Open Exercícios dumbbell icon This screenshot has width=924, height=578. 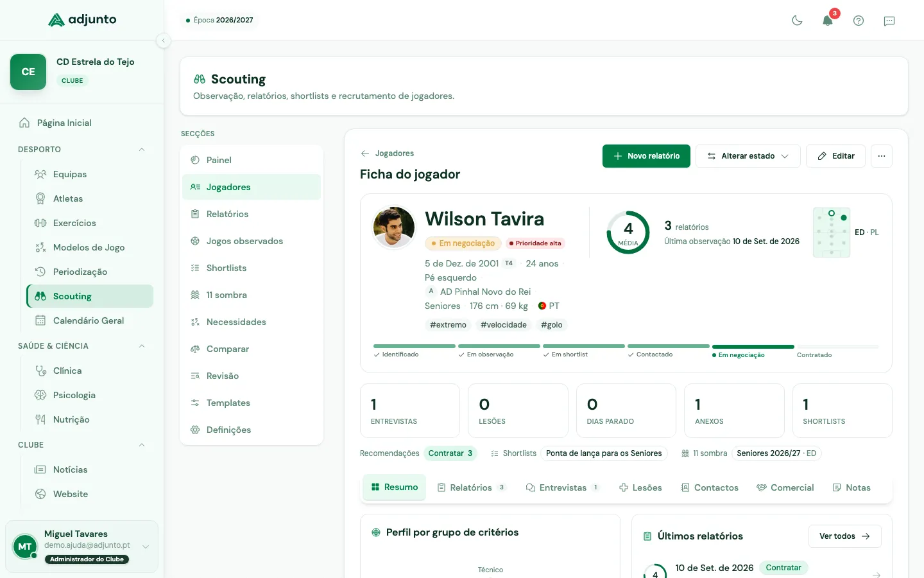pyautogui.click(x=40, y=223)
